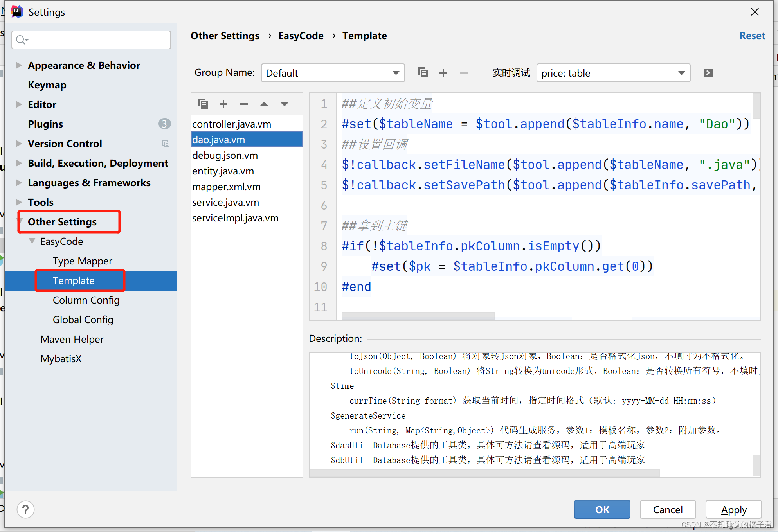Copy the selected template file icon

(203, 104)
